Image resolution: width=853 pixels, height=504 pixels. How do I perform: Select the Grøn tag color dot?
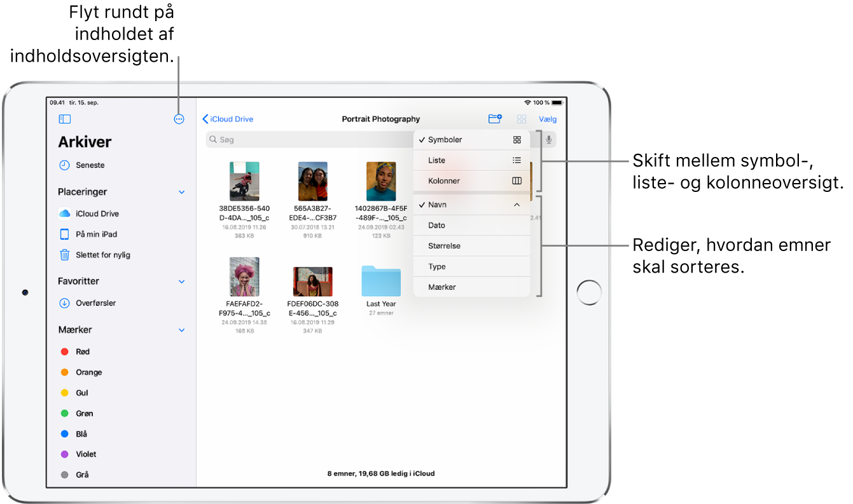coord(64,413)
